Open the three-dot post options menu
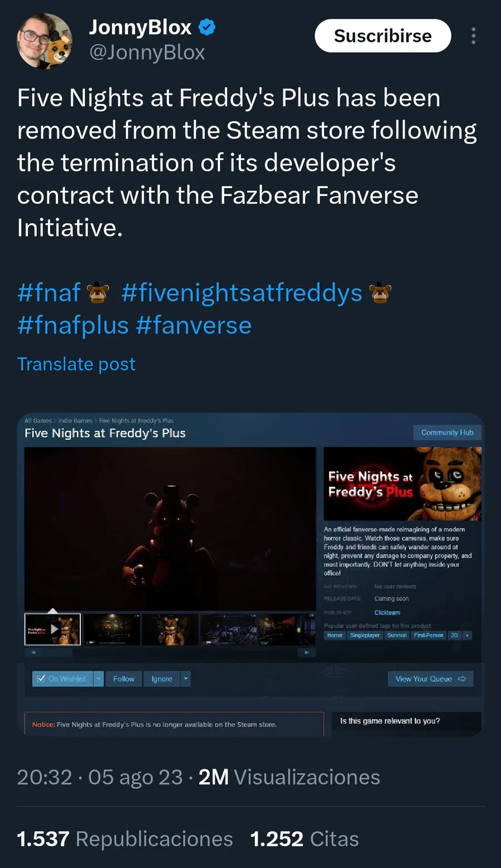 (473, 36)
